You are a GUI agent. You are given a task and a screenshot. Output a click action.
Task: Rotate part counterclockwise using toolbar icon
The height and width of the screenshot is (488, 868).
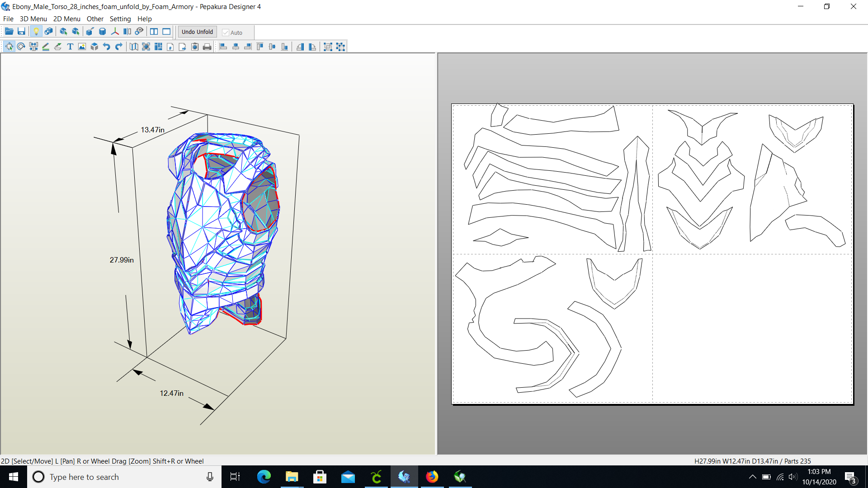point(300,47)
